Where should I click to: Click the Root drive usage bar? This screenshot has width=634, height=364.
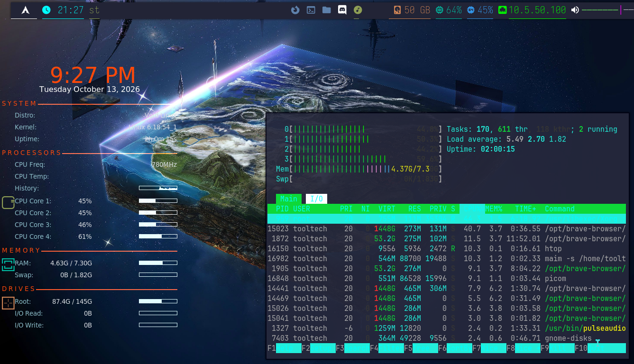(158, 301)
